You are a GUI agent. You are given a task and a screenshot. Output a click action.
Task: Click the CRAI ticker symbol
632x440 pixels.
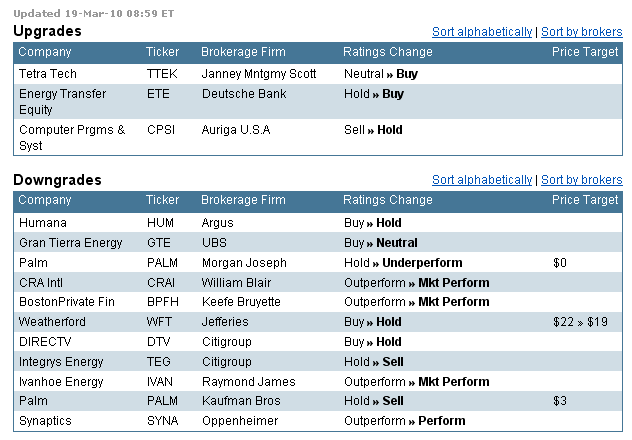[161, 282]
